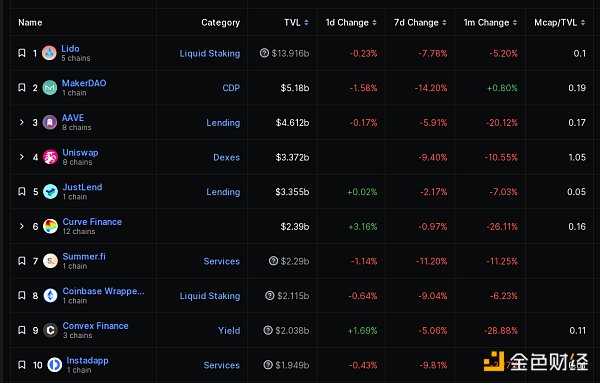The image size is (600, 383).
Task: Toggle bookmark for JustLend
Action: 22,191
